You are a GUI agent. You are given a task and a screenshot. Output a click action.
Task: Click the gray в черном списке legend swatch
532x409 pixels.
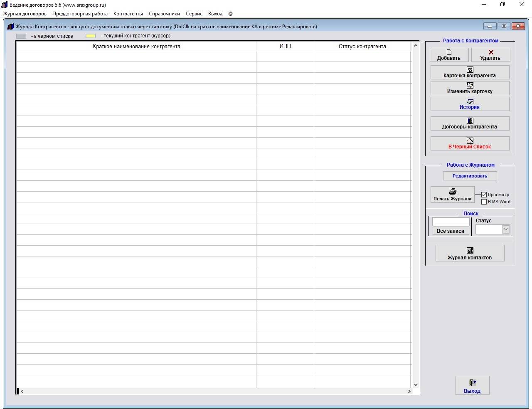click(x=21, y=36)
